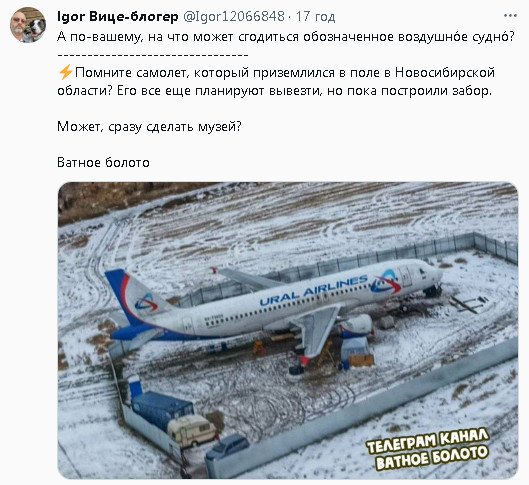Click the Ural Airlines emblem on the plane's tail
This screenshot has width=529, height=485.
[146, 302]
